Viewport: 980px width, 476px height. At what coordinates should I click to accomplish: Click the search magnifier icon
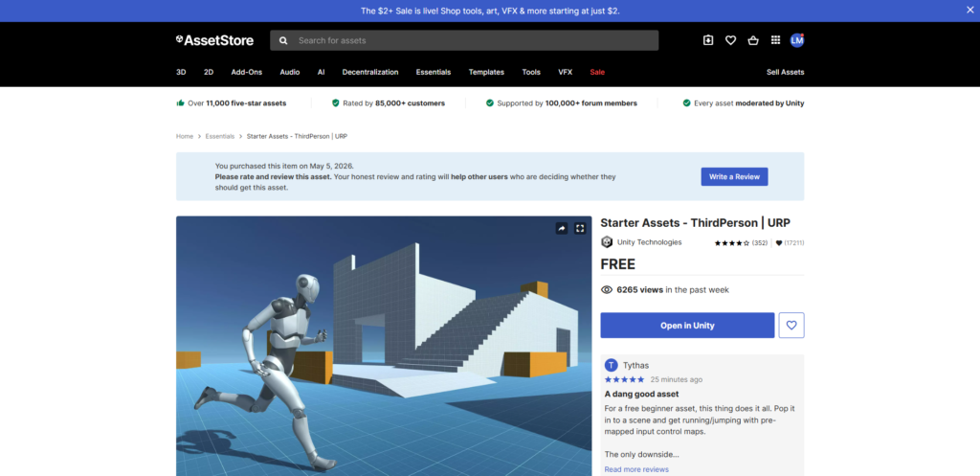click(x=283, y=40)
